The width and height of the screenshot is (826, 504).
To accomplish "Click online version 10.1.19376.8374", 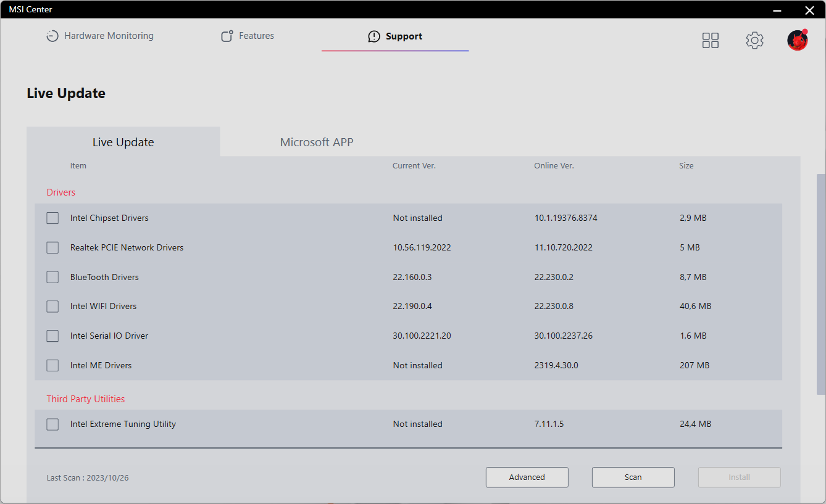I will 566,218.
